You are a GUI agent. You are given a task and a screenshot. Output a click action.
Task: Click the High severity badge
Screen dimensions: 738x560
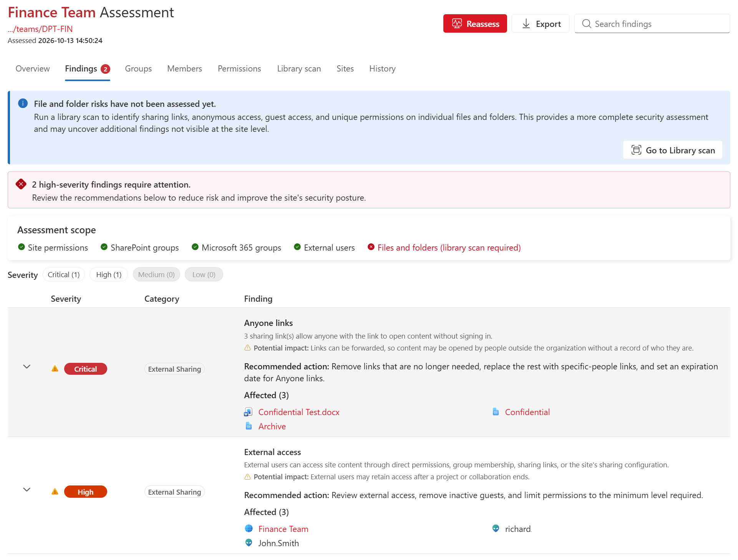click(85, 492)
